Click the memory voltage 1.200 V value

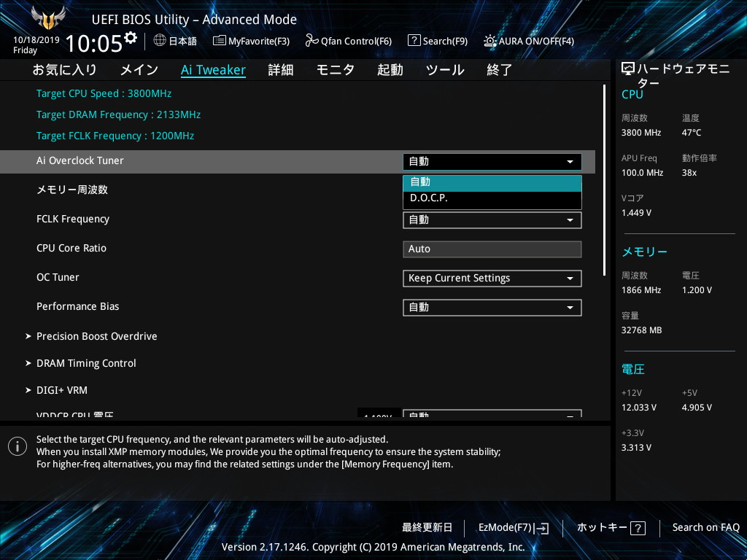[x=697, y=290]
